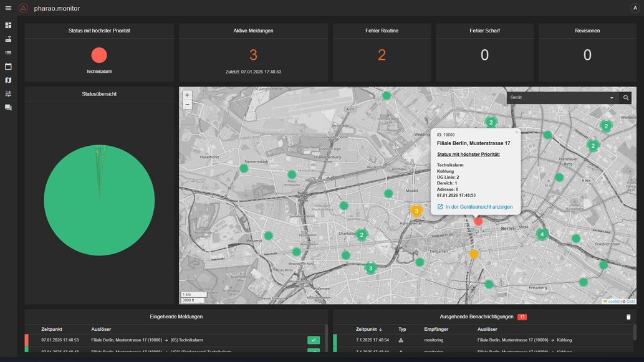The height and width of the screenshot is (362, 644).
Task: Sort outgoing notifications by Zeitpunkt column
Action: pyautogui.click(x=367, y=329)
